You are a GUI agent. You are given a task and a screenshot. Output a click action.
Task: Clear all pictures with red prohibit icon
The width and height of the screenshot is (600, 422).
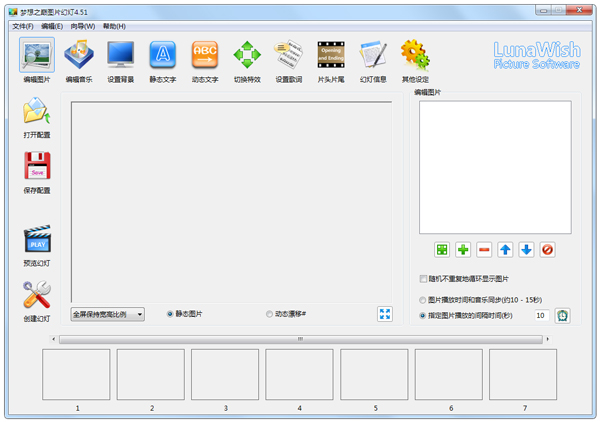click(x=547, y=250)
